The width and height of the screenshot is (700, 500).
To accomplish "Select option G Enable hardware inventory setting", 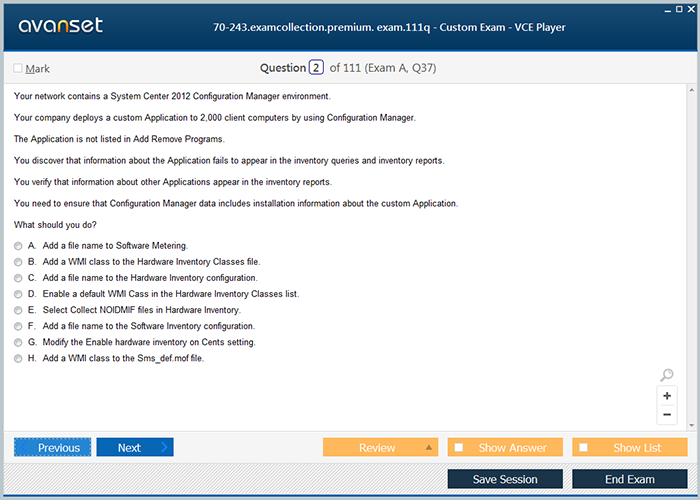I will (x=18, y=342).
